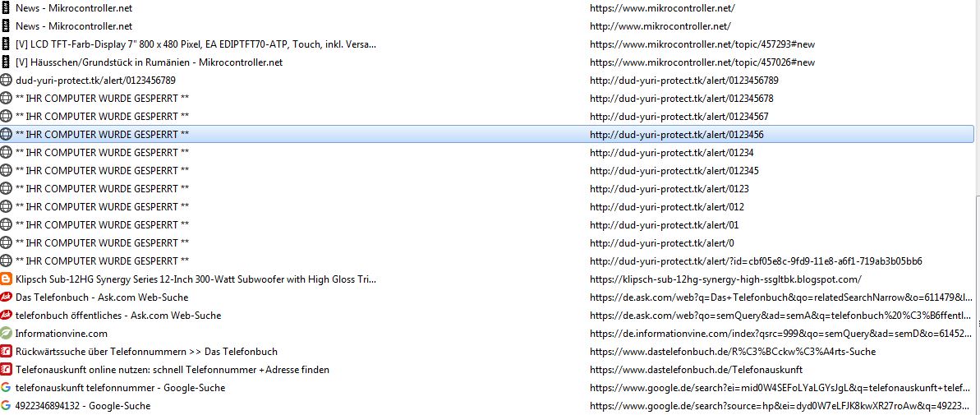Click the URL ending in alert/0
Screen dimensions: 980x415
(662, 243)
